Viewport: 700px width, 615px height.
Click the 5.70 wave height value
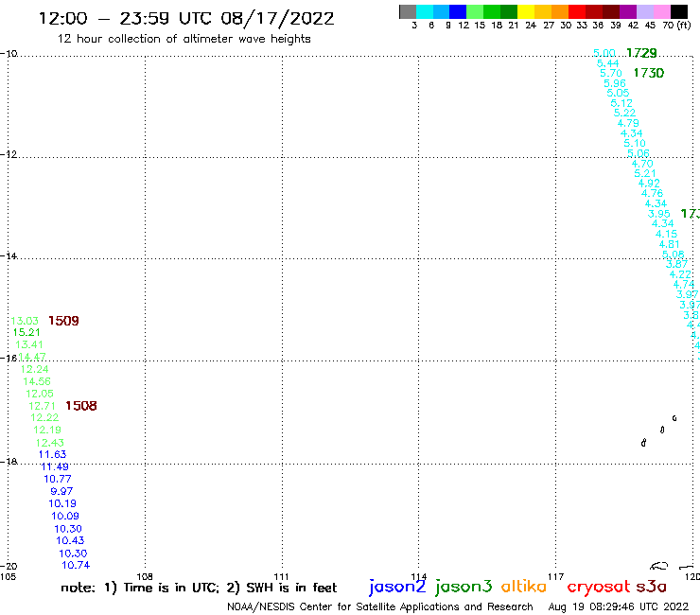click(x=611, y=73)
